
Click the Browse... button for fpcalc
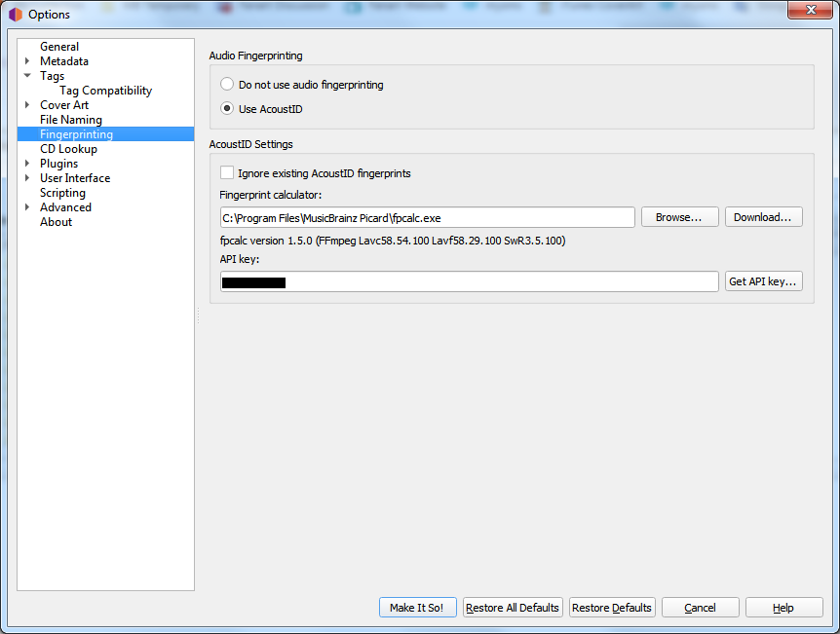679,217
